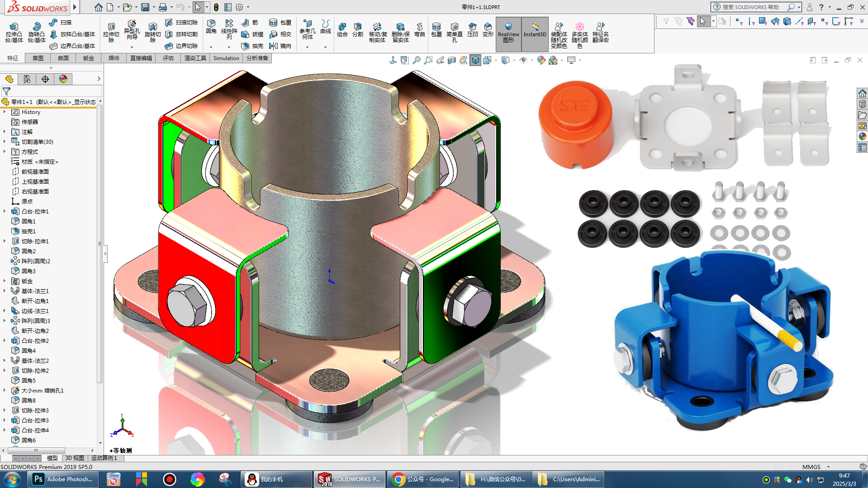
Task: Expand the History node in feature tree
Action: (x=5, y=112)
